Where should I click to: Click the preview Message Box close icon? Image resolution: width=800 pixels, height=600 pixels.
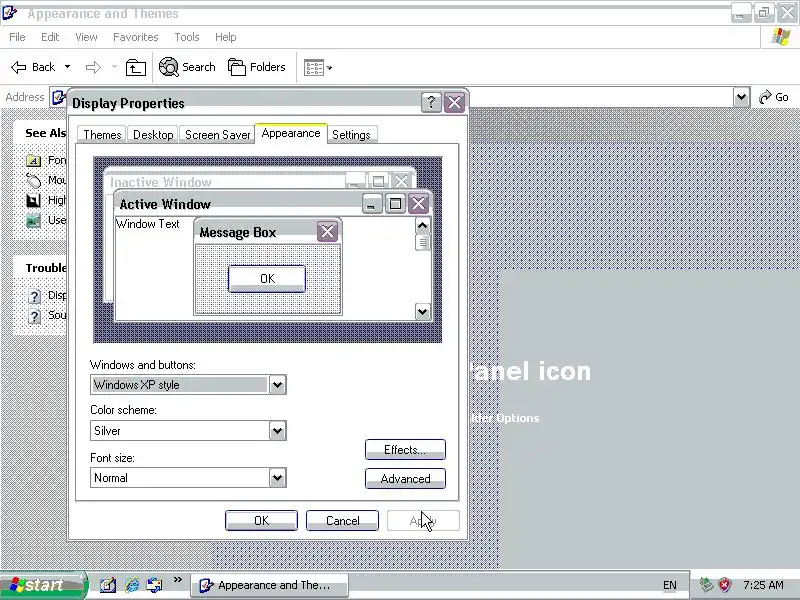pos(328,232)
